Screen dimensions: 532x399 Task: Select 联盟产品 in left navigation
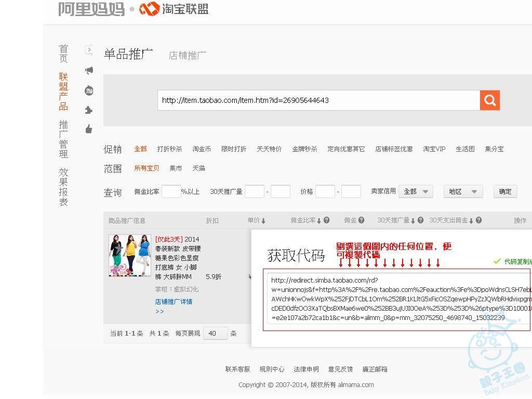tap(63, 91)
